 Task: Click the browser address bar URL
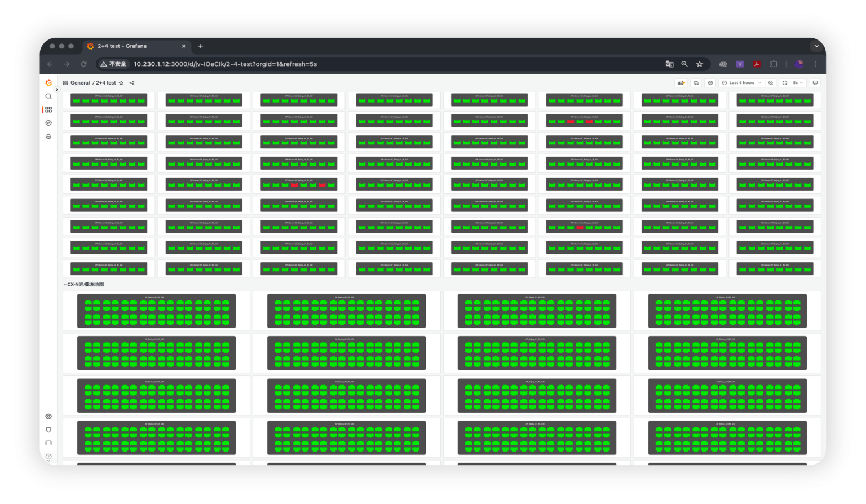[226, 64]
